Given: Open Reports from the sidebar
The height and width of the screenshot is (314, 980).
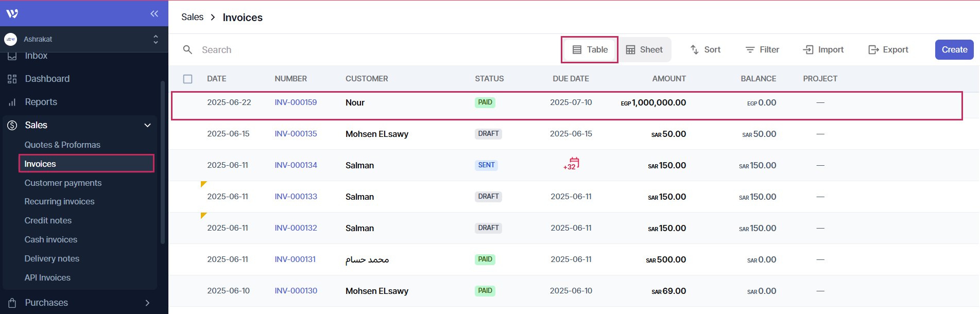Looking at the screenshot, I should 41,102.
